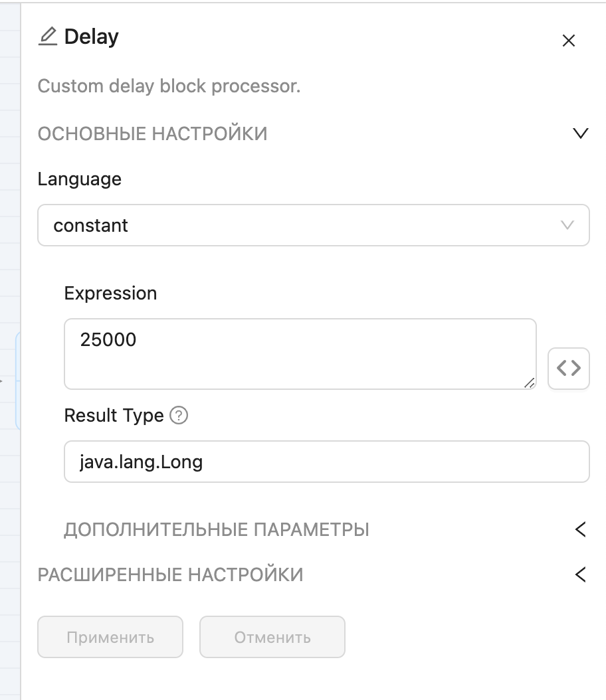Click the ОСНОВНЫЕ НАСТРОЙКИ section title
Screen dimensions: 606x700
(152, 133)
